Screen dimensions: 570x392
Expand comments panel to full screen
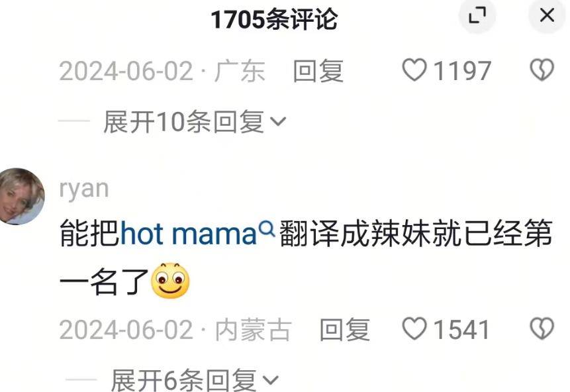[477, 16]
